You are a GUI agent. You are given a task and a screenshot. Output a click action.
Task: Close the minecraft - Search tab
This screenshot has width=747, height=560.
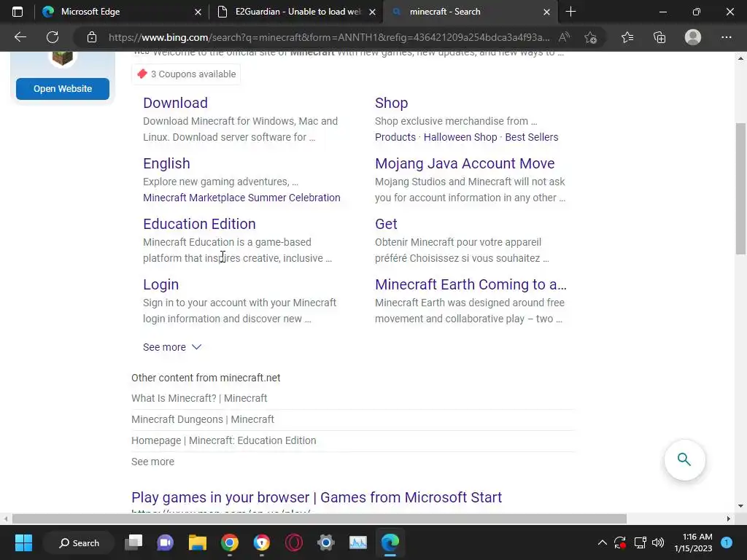pos(547,12)
